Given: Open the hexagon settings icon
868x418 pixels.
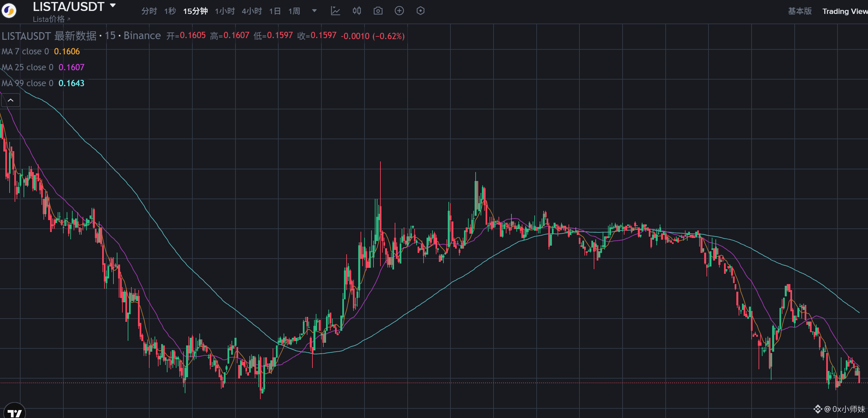Looking at the screenshot, I should (x=420, y=11).
